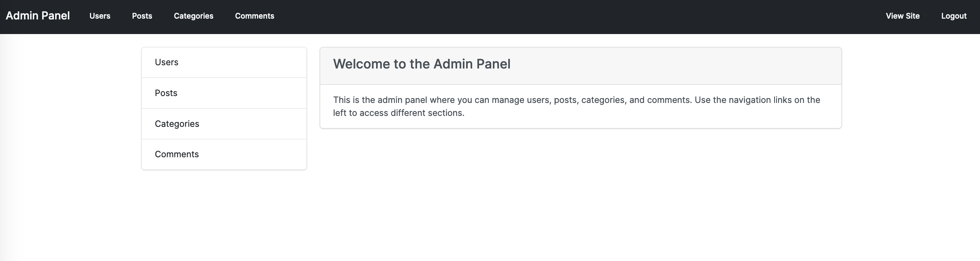
Task: Select Comments in the top navbar
Action: 255,16
